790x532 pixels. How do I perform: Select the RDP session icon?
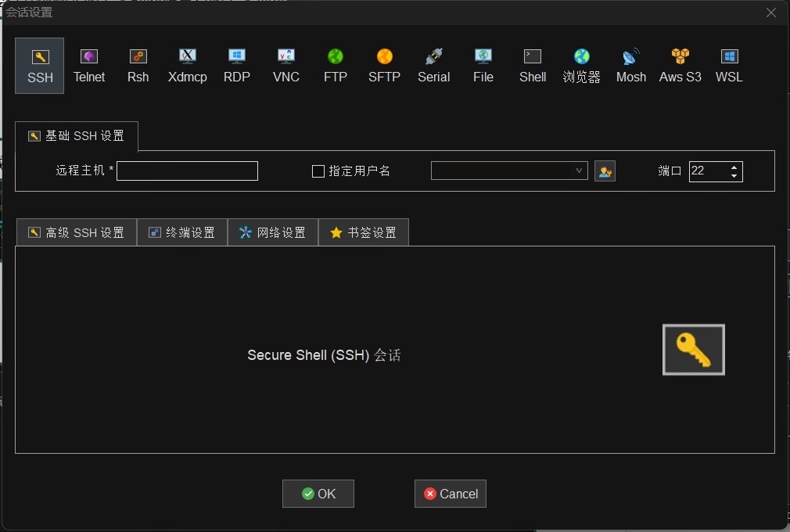coord(237,66)
